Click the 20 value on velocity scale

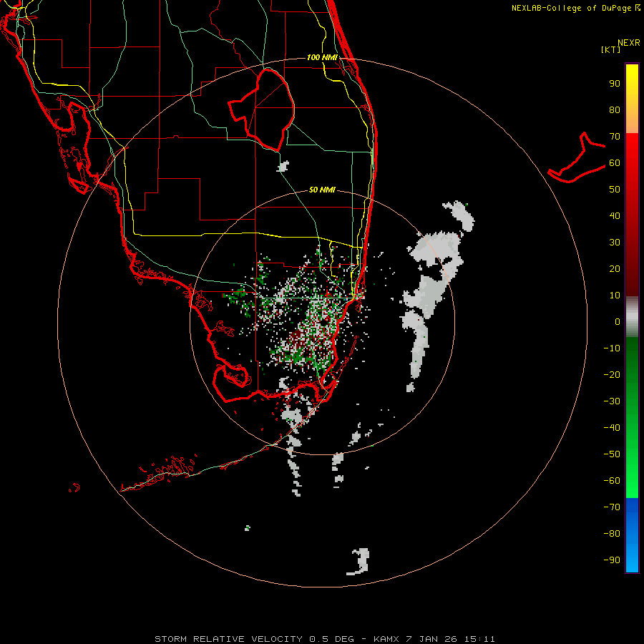coord(615,269)
